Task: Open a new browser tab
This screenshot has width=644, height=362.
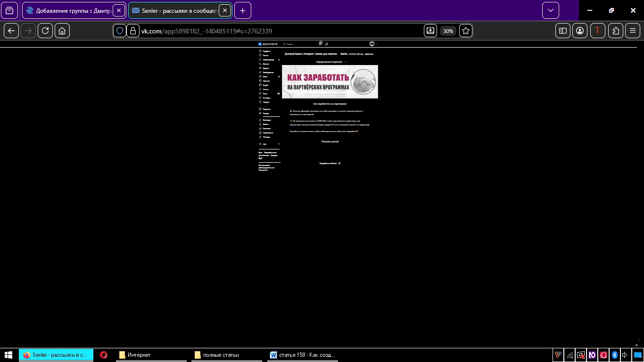Action: pyautogui.click(x=242, y=10)
